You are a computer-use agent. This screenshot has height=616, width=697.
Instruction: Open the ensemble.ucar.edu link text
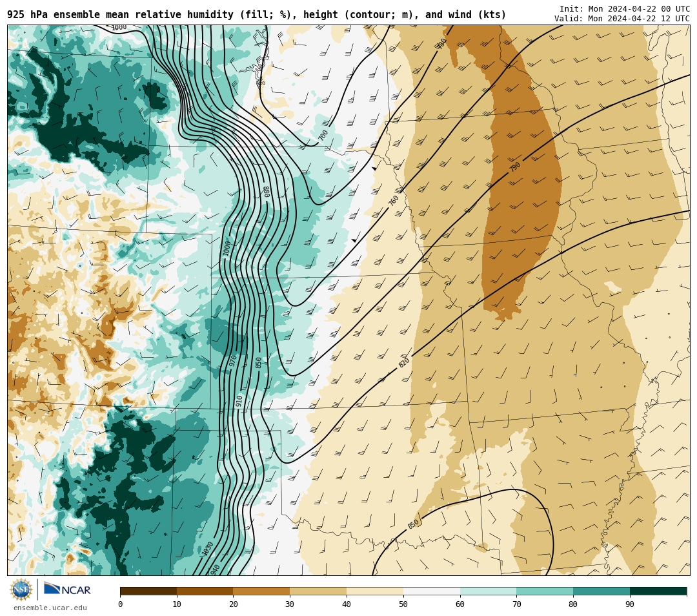point(50,608)
